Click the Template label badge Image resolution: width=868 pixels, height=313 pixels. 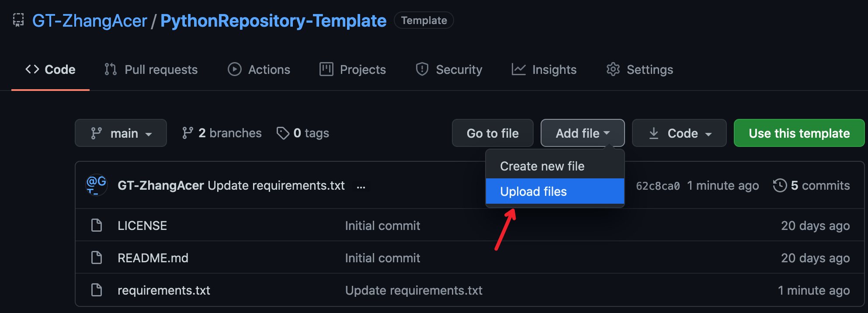pos(424,21)
